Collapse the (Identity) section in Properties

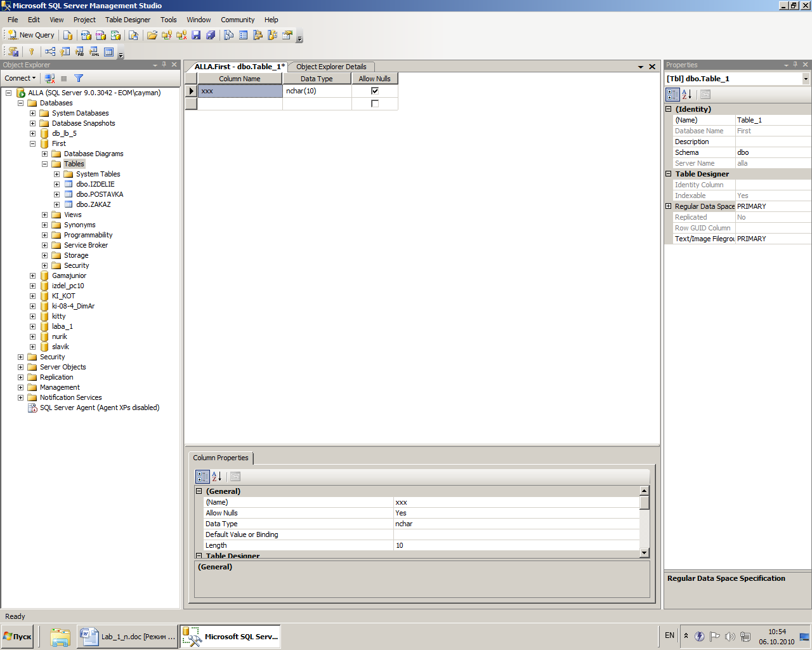click(x=668, y=109)
